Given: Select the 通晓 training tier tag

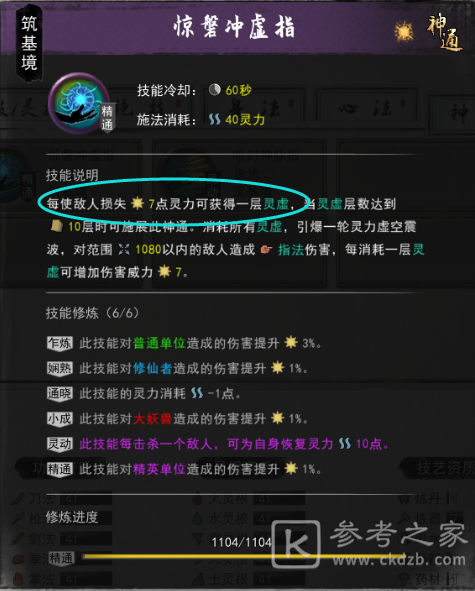Looking at the screenshot, I should (x=60, y=394).
